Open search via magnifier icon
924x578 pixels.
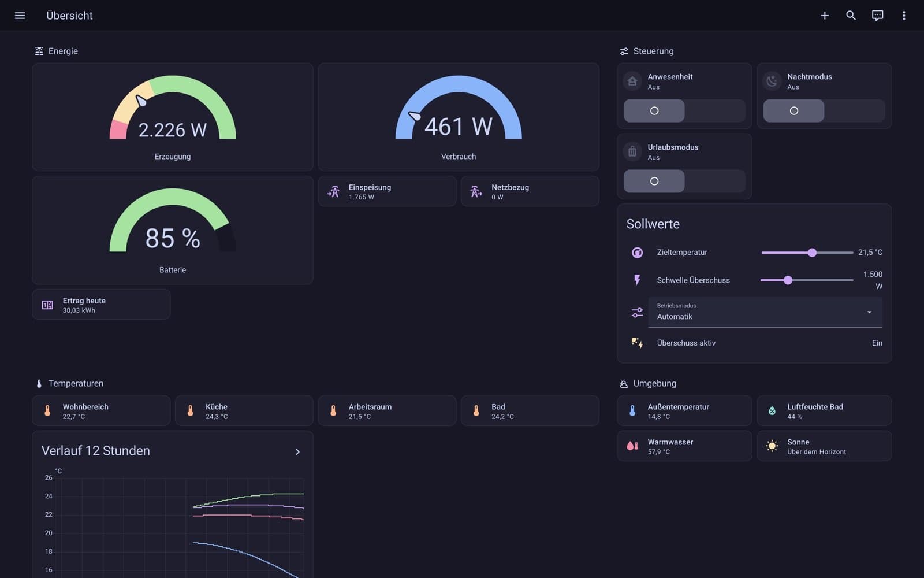click(x=851, y=16)
